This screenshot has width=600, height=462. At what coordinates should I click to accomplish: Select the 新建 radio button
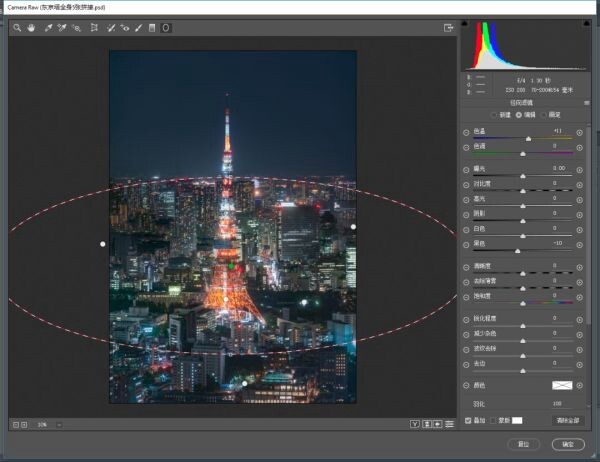494,115
